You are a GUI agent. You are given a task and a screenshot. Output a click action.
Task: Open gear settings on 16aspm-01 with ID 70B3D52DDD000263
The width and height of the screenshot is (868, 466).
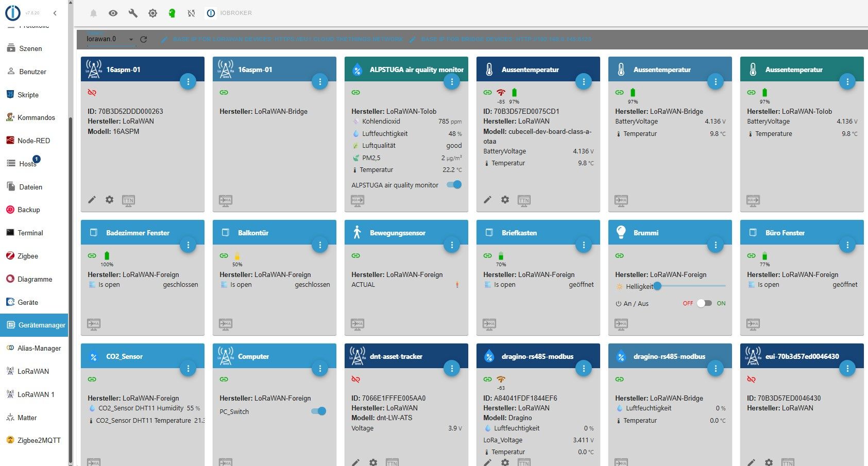click(x=109, y=200)
